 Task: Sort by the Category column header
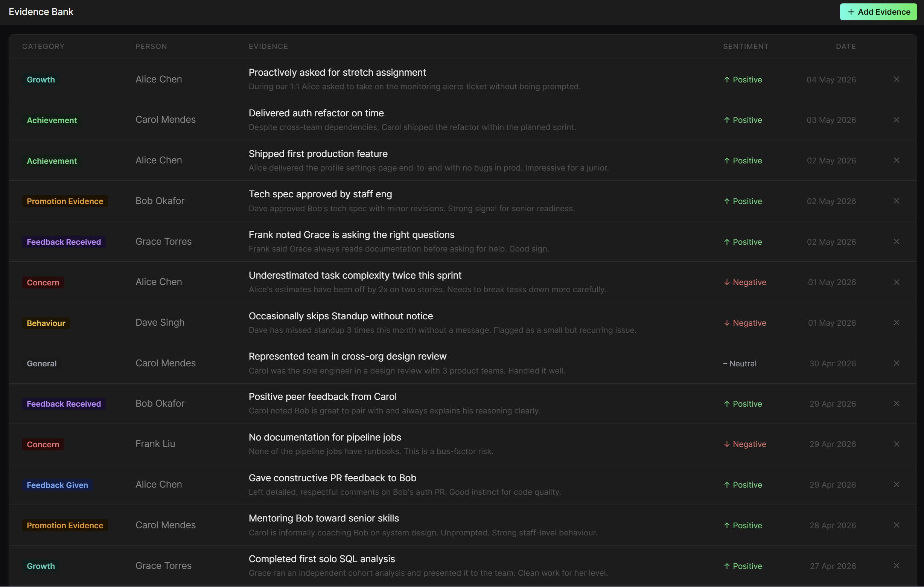pos(43,46)
